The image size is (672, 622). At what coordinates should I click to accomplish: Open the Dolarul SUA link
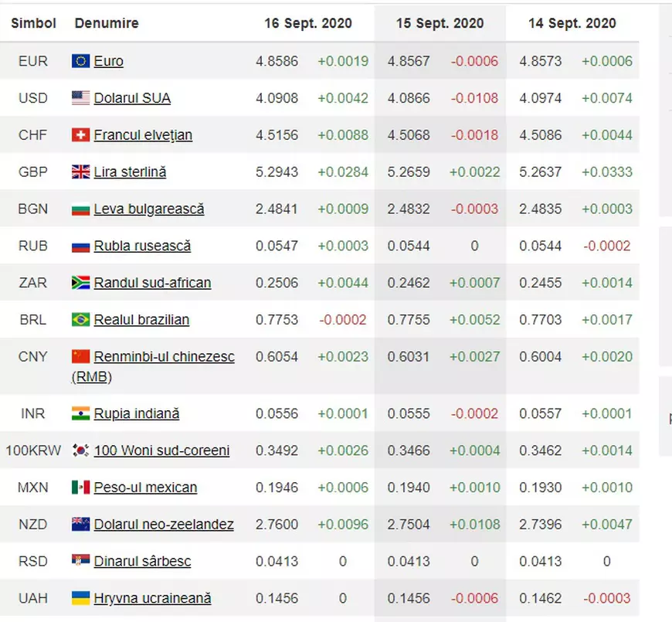(x=132, y=98)
